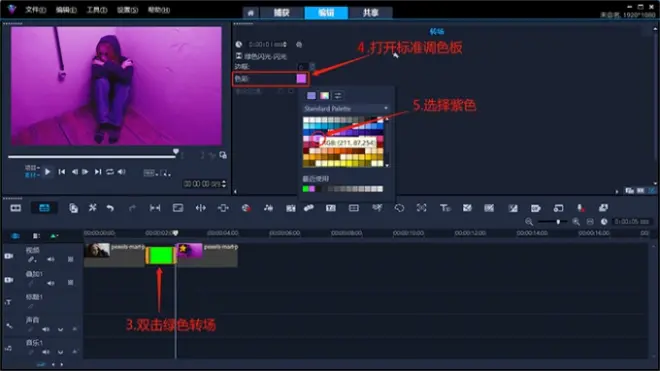Play the preview video

[48, 172]
